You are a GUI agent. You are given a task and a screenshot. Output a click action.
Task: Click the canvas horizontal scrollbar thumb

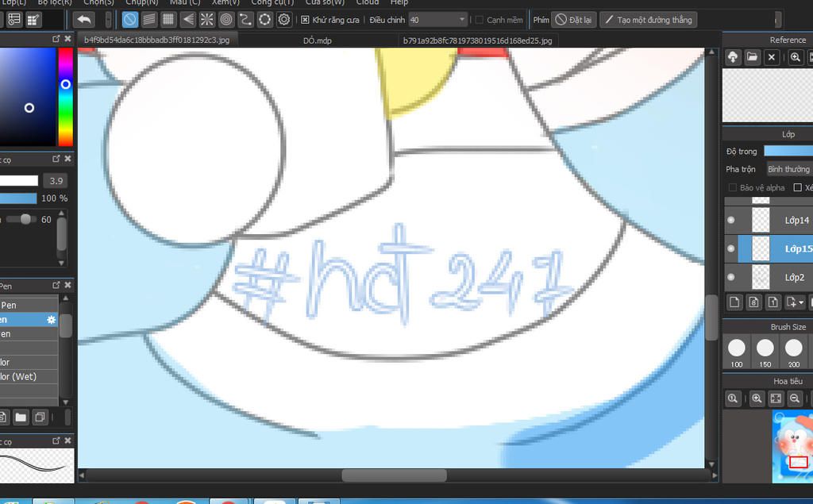coord(394,475)
